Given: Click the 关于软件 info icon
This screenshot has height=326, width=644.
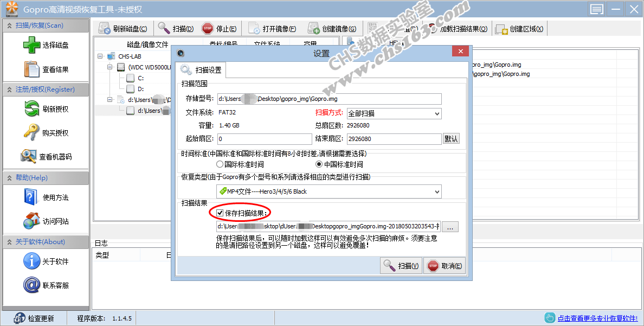Looking at the screenshot, I should pyautogui.click(x=31, y=261).
